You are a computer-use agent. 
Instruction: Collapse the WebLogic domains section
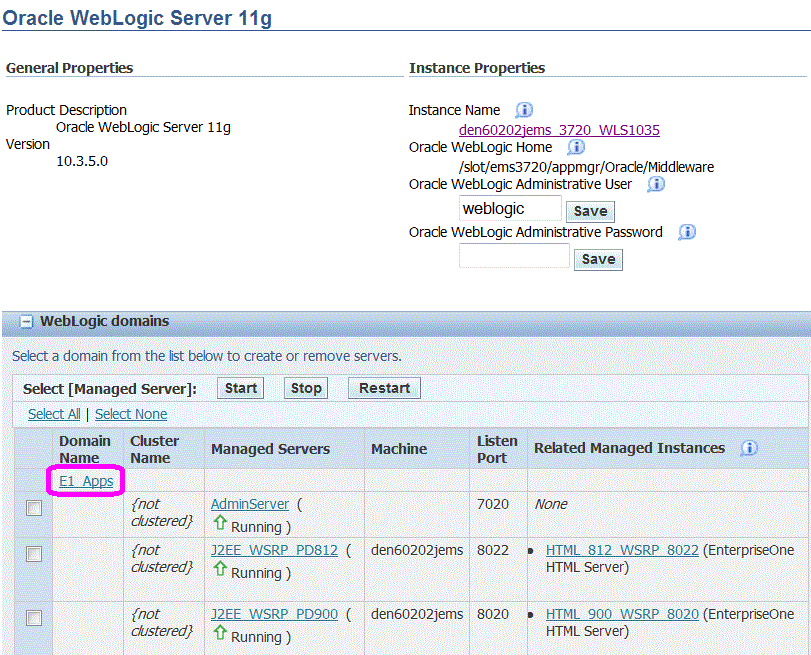[x=26, y=322]
